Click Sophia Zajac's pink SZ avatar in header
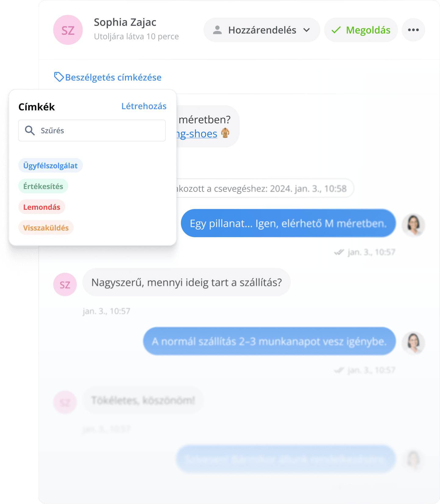Viewport: 440px width, 504px height. coord(68,30)
